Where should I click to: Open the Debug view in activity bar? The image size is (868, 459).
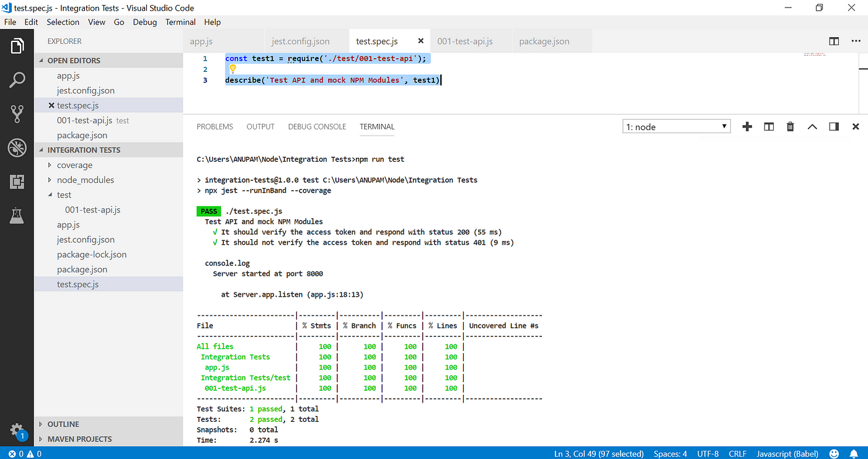pyautogui.click(x=17, y=147)
